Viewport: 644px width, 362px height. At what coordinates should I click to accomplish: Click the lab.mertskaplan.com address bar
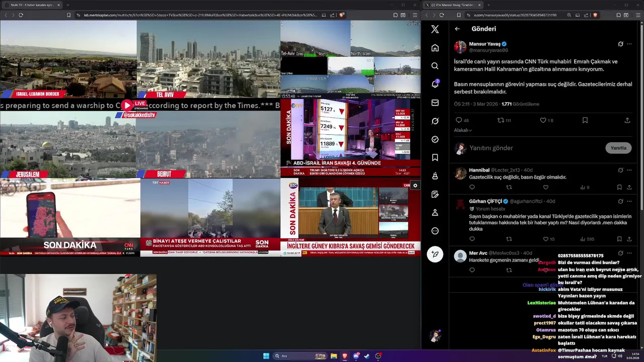pyautogui.click(x=200, y=15)
